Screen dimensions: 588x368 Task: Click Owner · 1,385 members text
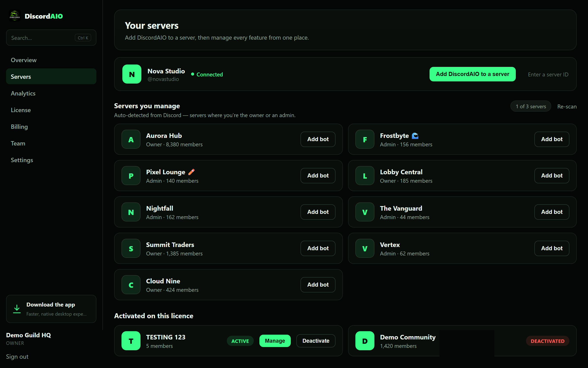pyautogui.click(x=174, y=253)
